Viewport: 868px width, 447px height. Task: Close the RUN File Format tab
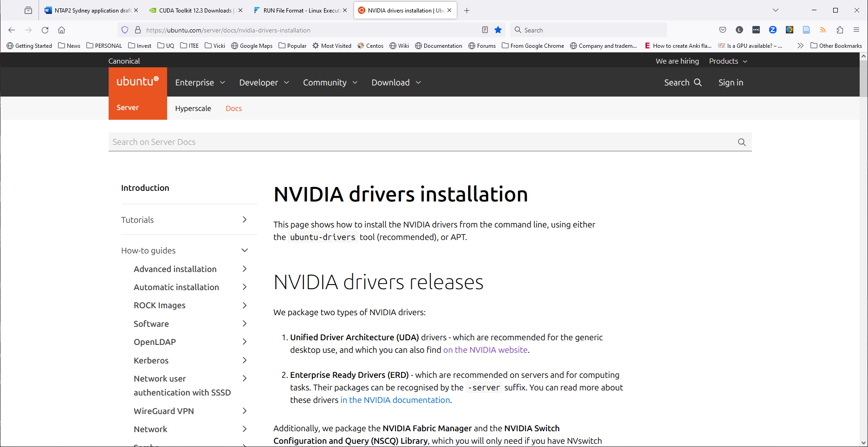(x=345, y=10)
